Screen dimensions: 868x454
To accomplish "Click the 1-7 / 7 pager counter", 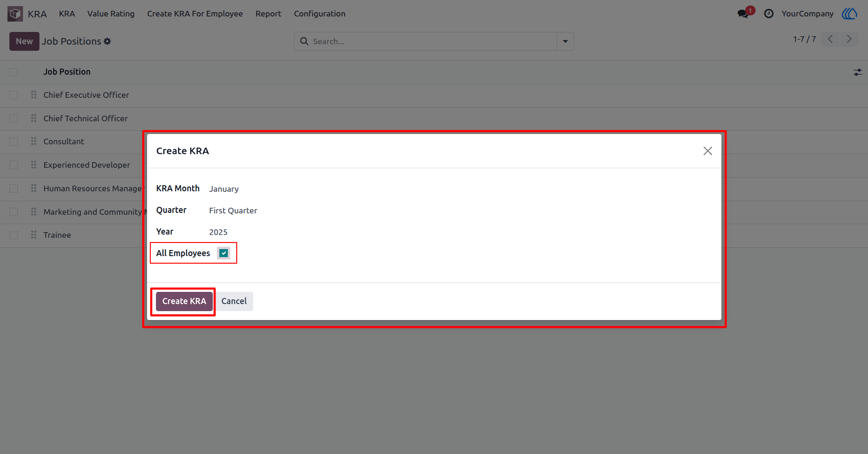I will [x=805, y=39].
